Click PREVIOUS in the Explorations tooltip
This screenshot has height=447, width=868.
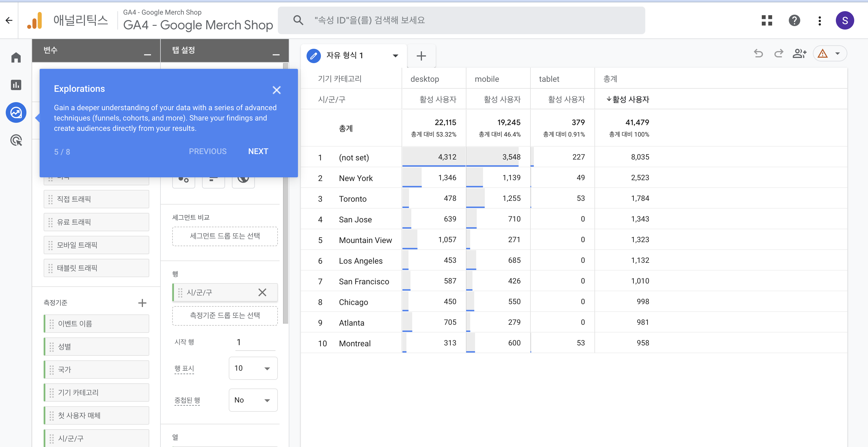click(208, 151)
